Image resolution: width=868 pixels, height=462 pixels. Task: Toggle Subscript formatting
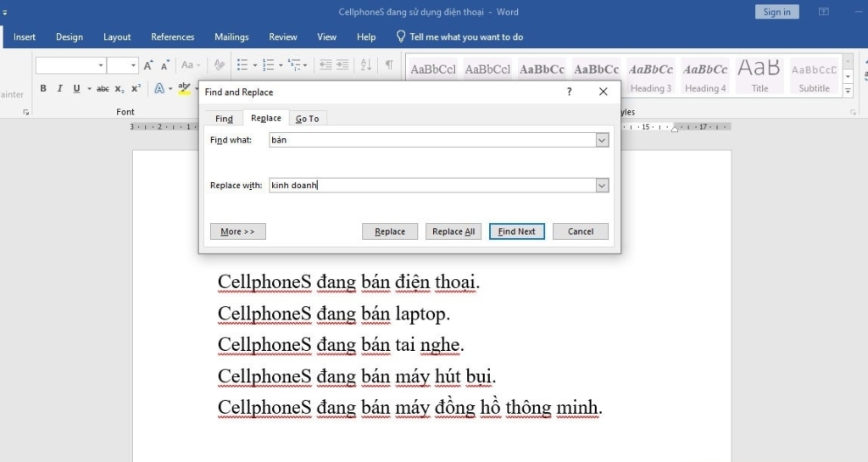click(x=120, y=88)
